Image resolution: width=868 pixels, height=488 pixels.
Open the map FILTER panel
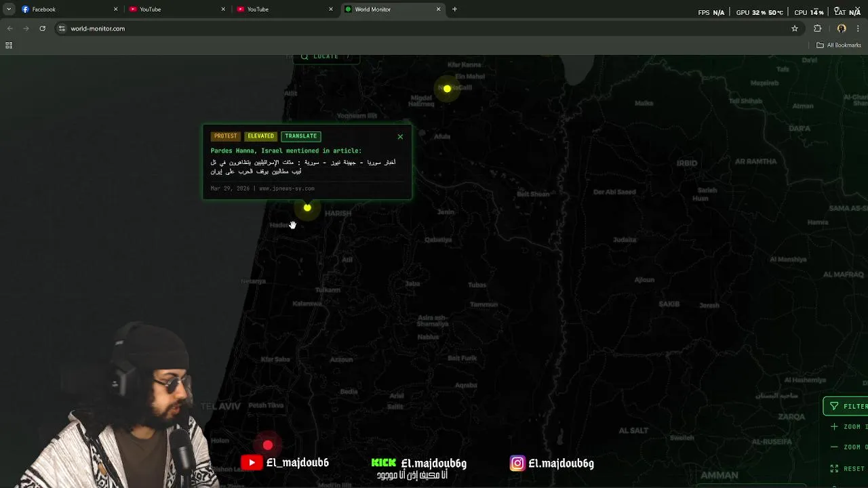(x=846, y=406)
